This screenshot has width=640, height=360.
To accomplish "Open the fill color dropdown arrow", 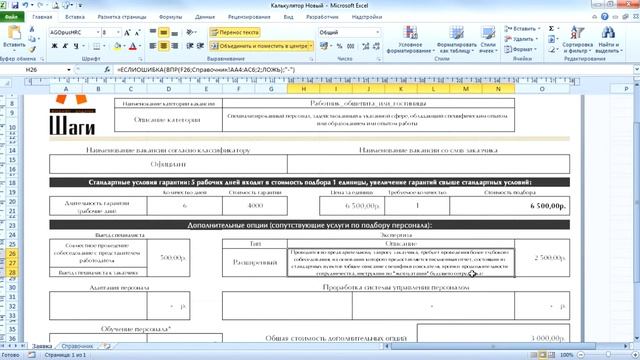I will point(124,46).
